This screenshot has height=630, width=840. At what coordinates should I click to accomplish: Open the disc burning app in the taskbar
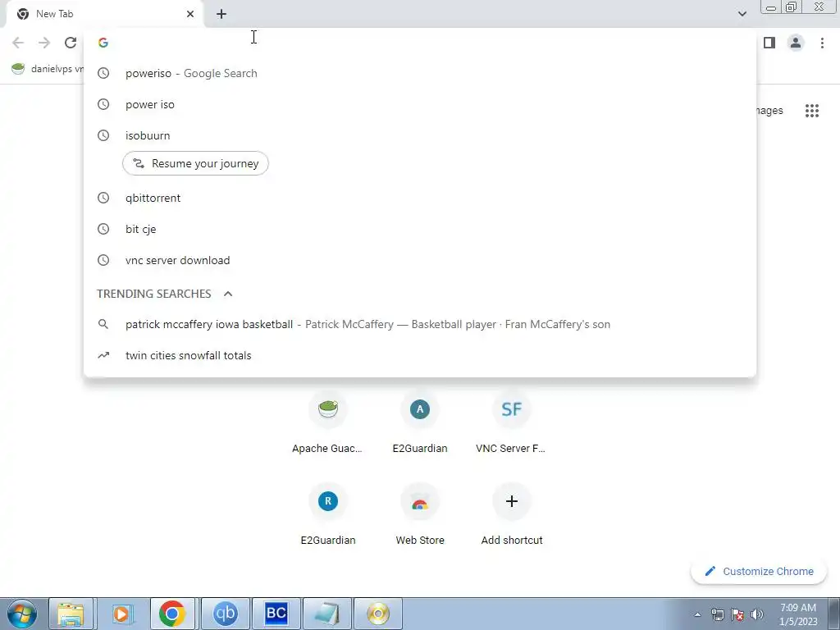point(378,614)
